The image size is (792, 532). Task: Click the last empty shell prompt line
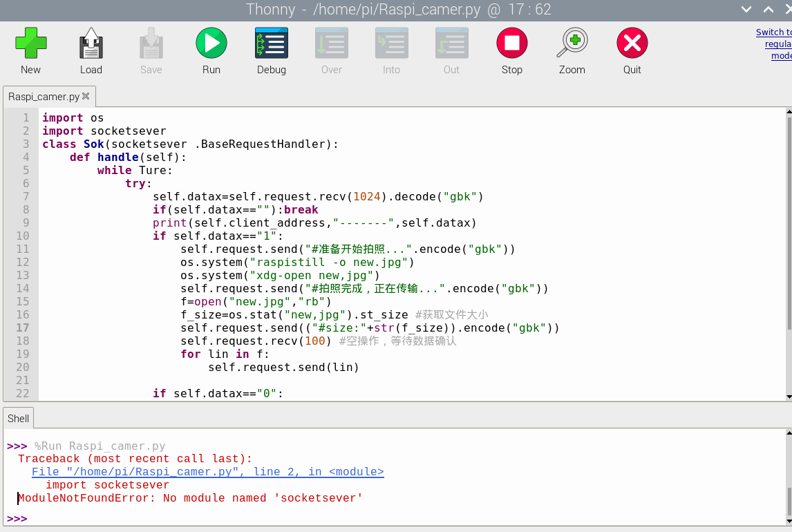coord(17,518)
